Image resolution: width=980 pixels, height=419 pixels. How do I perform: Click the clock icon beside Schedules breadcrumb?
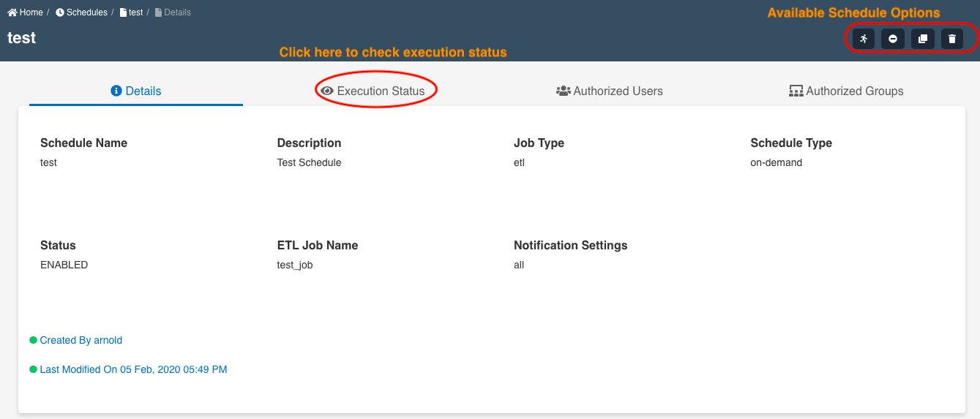coord(60,12)
